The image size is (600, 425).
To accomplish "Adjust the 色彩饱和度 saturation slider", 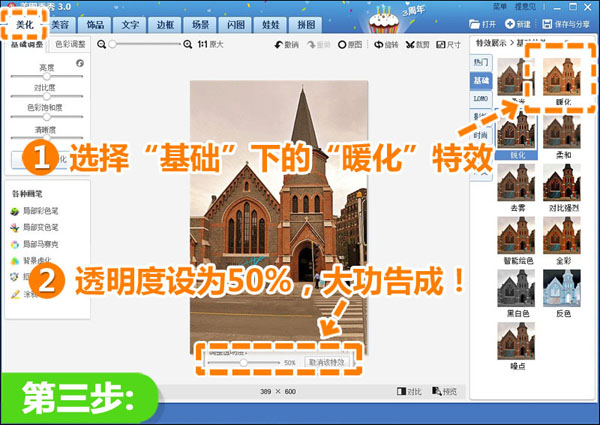I will coord(47,116).
